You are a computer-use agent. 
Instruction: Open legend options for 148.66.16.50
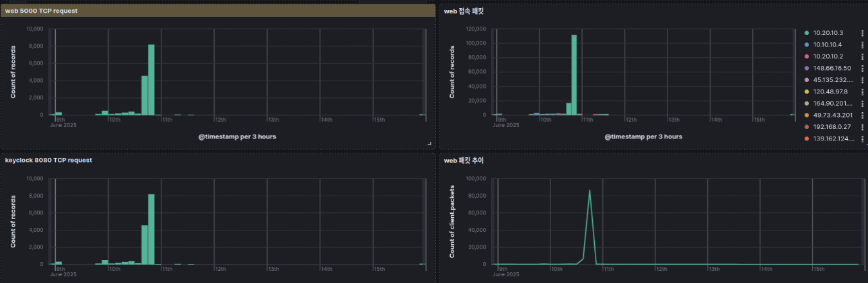(x=862, y=68)
